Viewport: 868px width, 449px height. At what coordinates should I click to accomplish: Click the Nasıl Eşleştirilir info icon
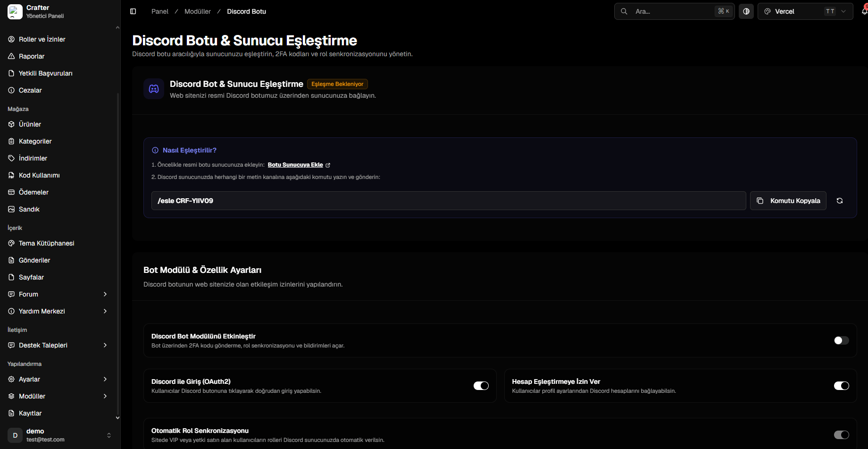pos(155,150)
